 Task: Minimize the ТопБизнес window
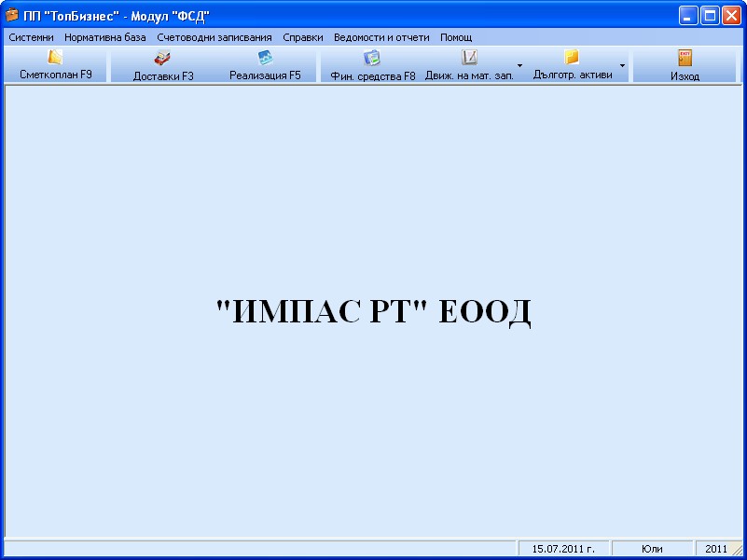[x=688, y=16]
